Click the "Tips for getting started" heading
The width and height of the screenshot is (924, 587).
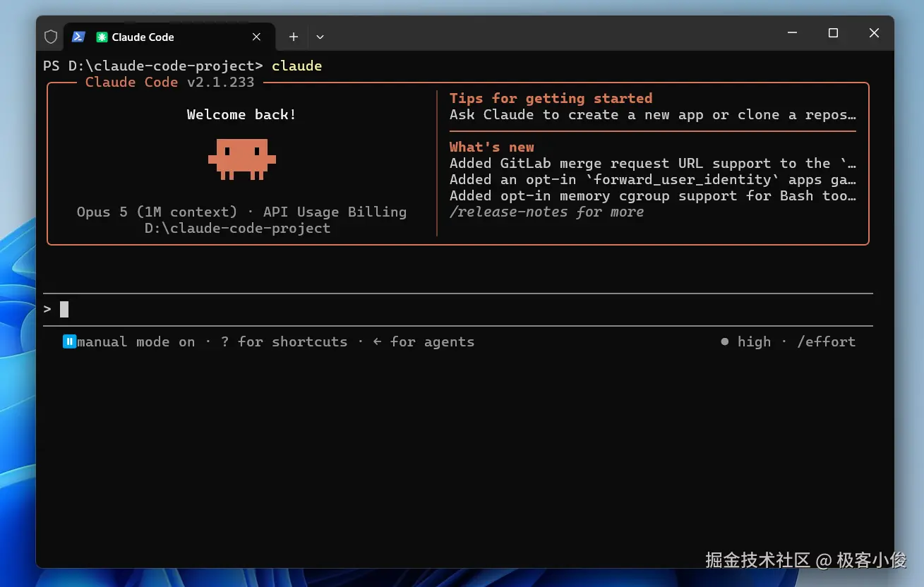[551, 98]
